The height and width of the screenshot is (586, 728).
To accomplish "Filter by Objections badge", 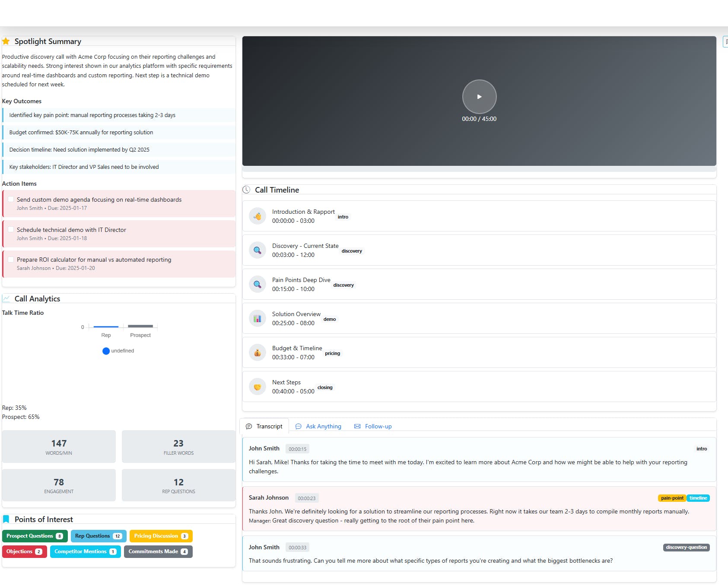I will pyautogui.click(x=25, y=551).
